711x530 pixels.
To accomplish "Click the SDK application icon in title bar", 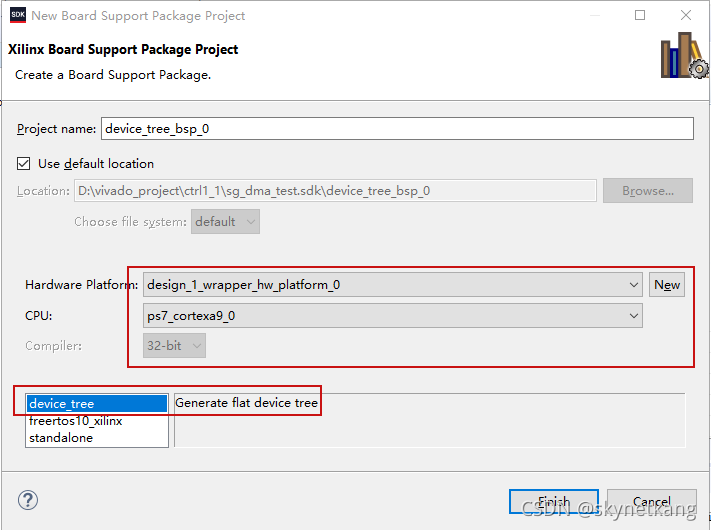I will click(x=18, y=15).
